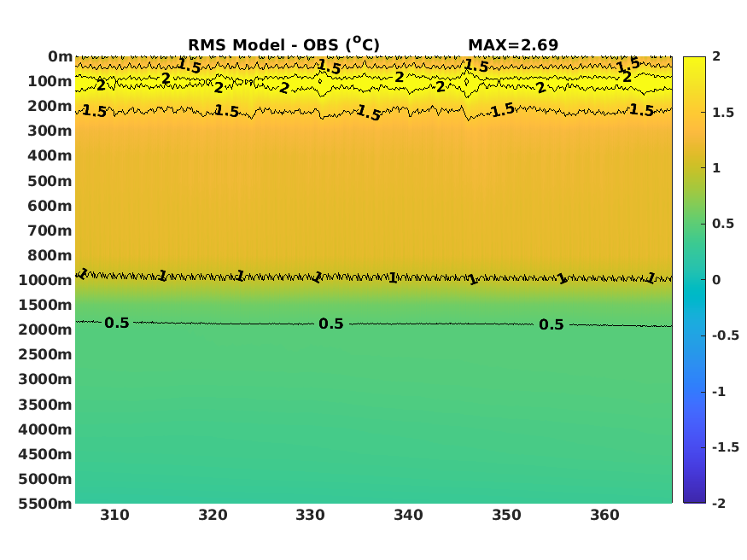Click the '600m' depth axis label

pos(50,205)
